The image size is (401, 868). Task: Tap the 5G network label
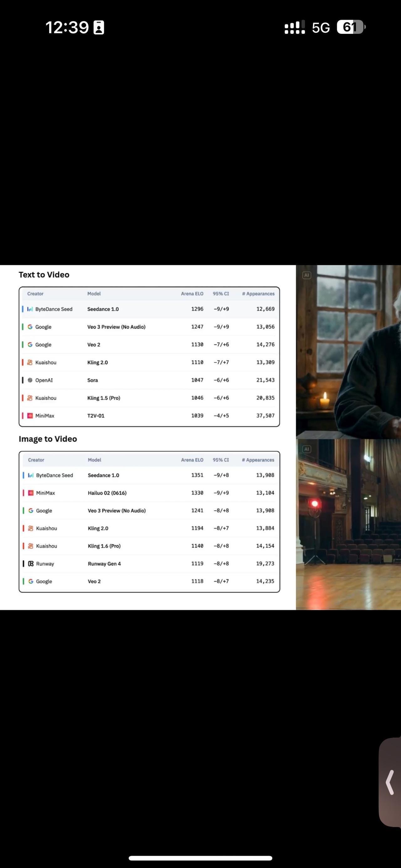point(321,28)
